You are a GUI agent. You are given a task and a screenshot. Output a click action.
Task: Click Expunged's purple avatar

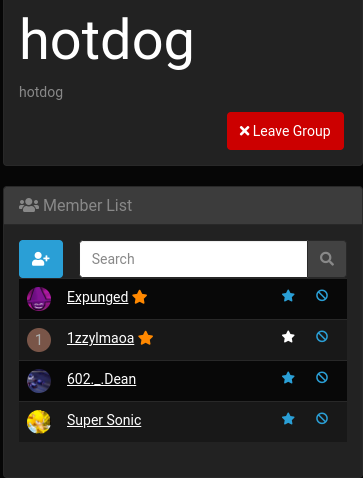(39, 299)
